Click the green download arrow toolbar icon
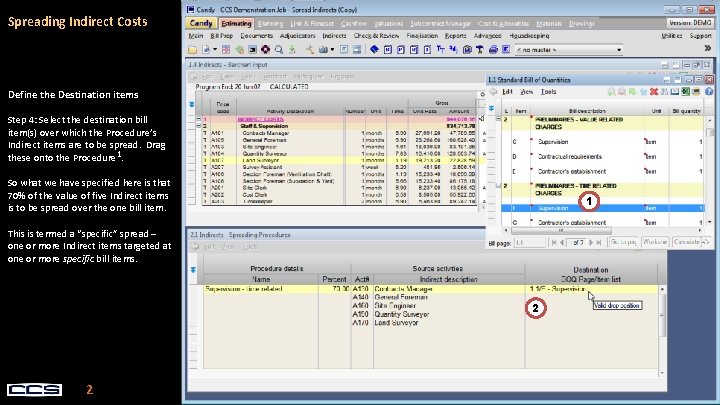Viewport: 720px width, 405px height. point(292,50)
